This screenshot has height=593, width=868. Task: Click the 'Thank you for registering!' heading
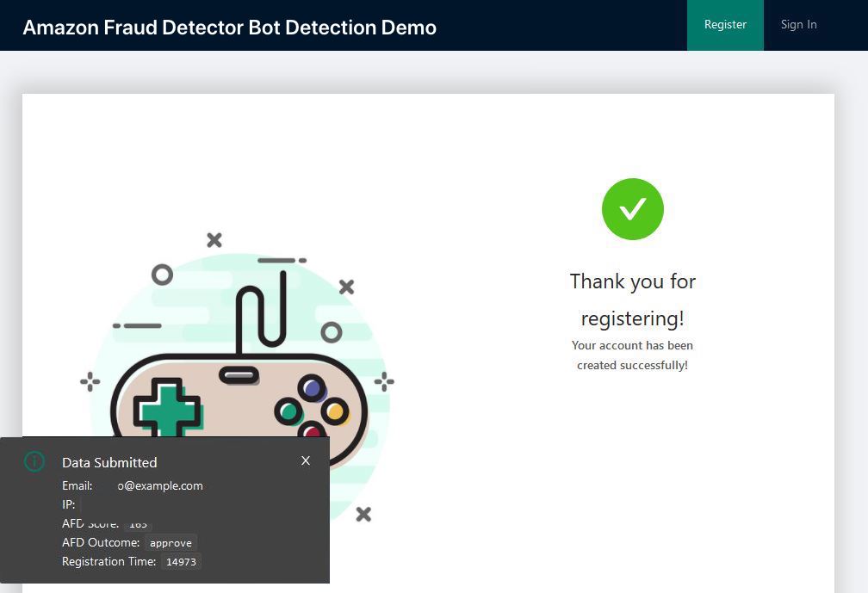coord(633,300)
